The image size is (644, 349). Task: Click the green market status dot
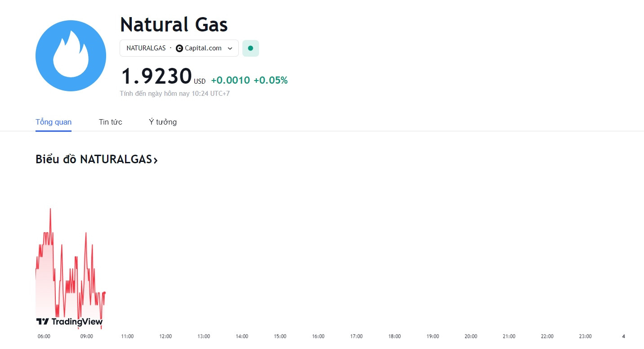[250, 48]
